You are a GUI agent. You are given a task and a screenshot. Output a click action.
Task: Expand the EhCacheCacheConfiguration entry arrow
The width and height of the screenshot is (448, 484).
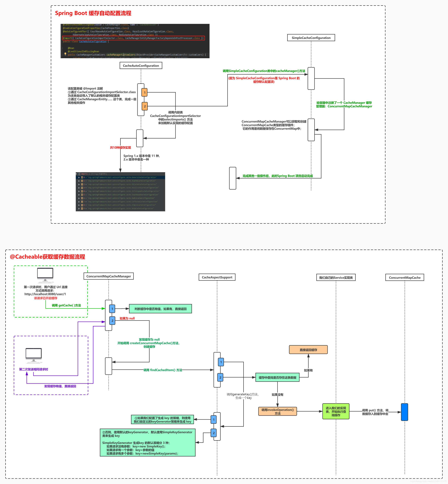[79, 184]
